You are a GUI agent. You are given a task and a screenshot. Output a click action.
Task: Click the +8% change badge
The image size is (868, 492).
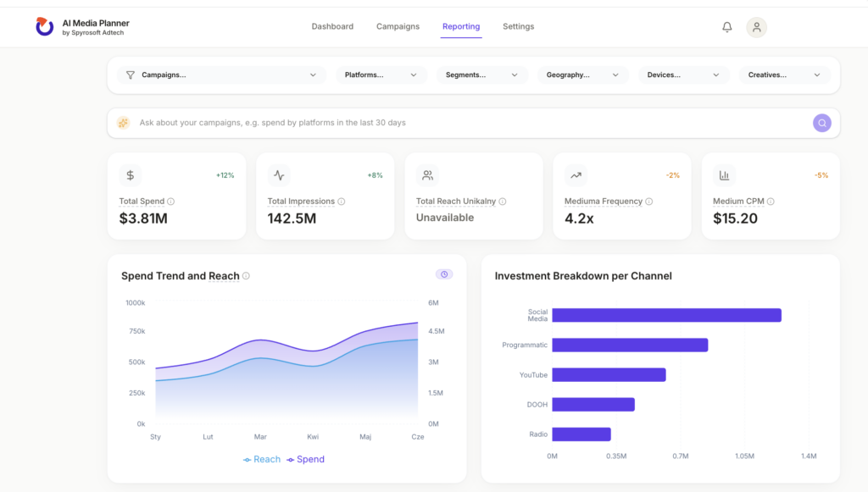pos(376,175)
